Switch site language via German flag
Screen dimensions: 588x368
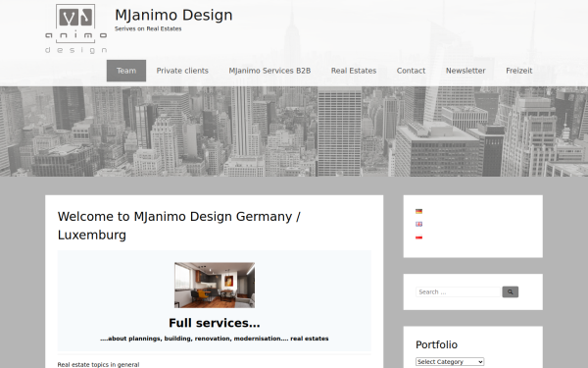point(418,211)
